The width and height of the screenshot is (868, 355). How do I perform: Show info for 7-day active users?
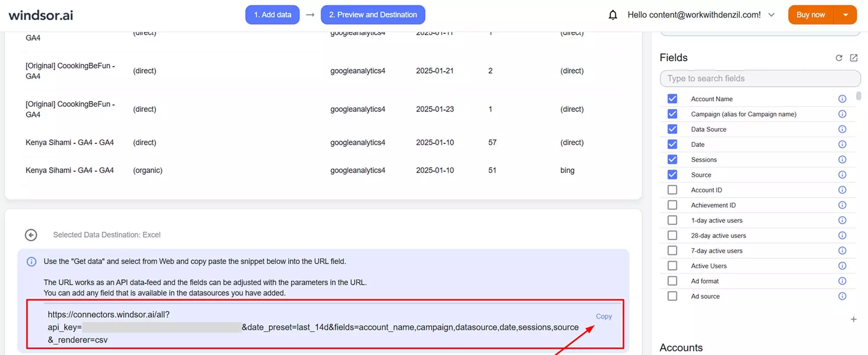842,251
